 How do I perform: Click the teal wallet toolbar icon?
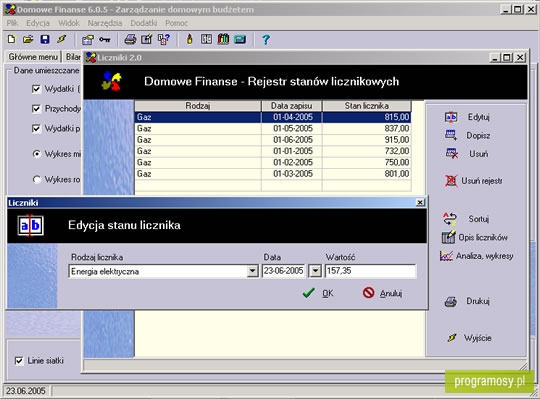click(x=240, y=40)
